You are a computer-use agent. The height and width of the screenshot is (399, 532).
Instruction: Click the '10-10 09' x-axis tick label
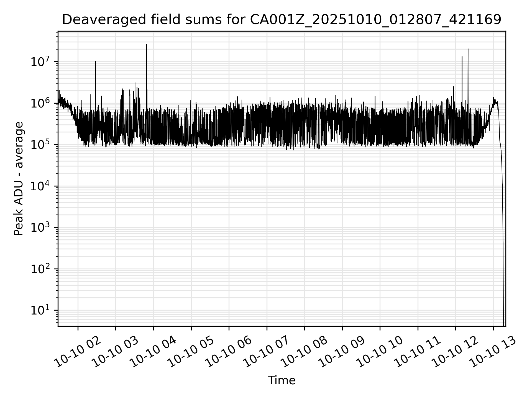click(342, 352)
